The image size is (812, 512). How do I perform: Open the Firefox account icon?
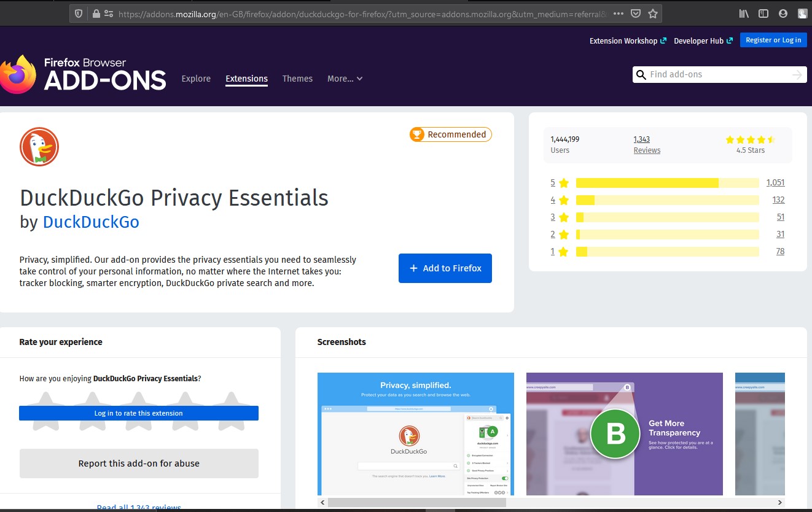coord(783,14)
